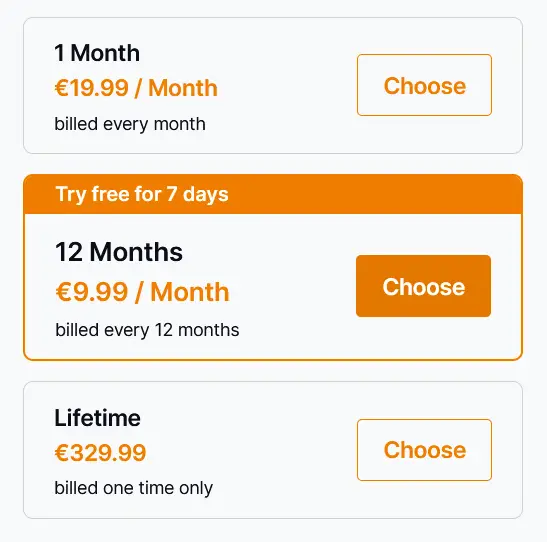The width and height of the screenshot is (547, 542).
Task: Click the 'Try free for 7 days' banner
Action: point(273,194)
